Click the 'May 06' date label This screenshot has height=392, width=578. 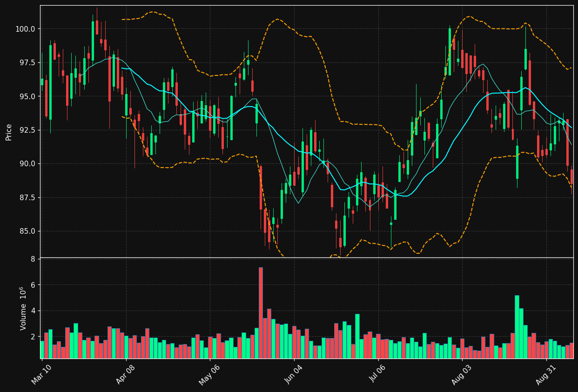point(210,374)
